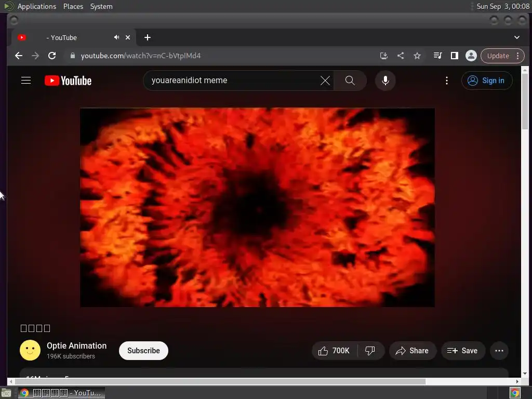Click the padlock site info icon
532x399 pixels.
(72, 56)
